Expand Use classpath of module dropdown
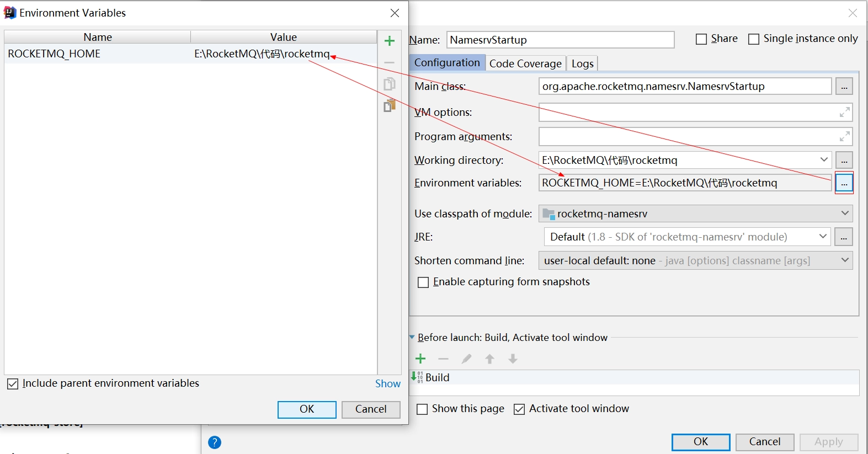The width and height of the screenshot is (868, 454). pyautogui.click(x=845, y=213)
